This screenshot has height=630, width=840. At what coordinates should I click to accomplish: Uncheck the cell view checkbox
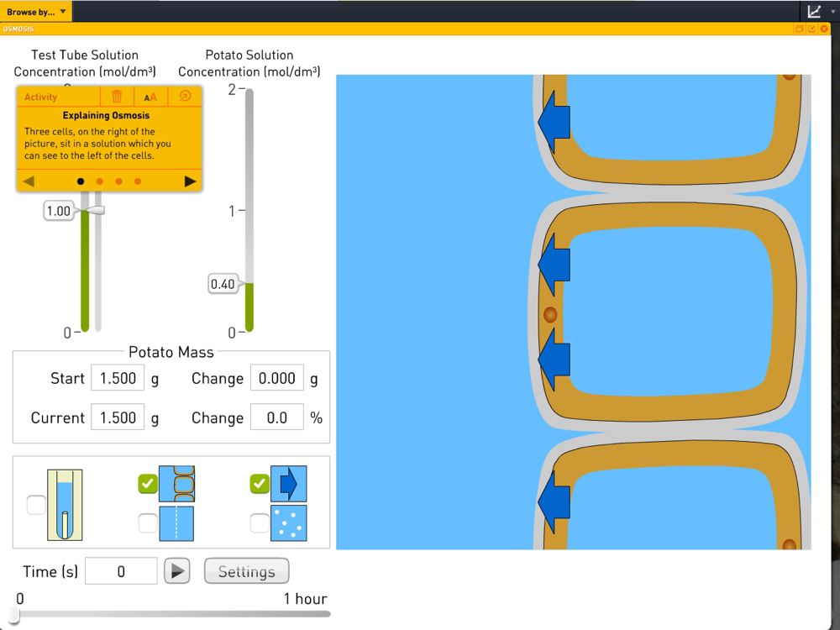148,484
